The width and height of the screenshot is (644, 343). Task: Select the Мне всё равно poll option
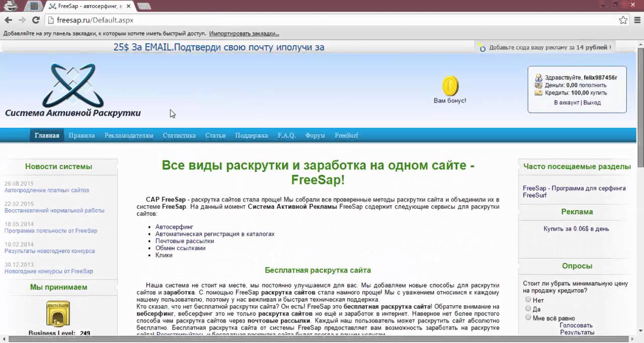click(528, 317)
